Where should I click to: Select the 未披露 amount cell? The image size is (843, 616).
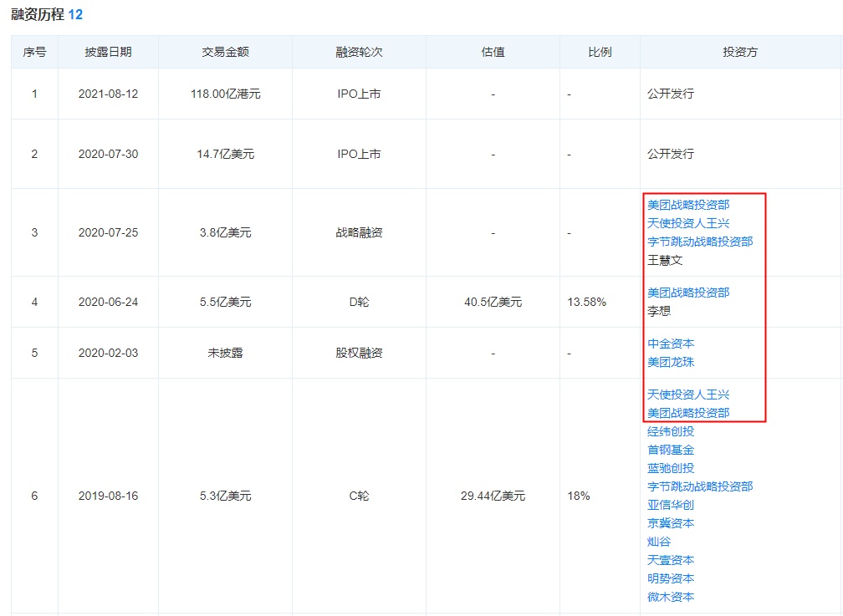click(x=225, y=353)
